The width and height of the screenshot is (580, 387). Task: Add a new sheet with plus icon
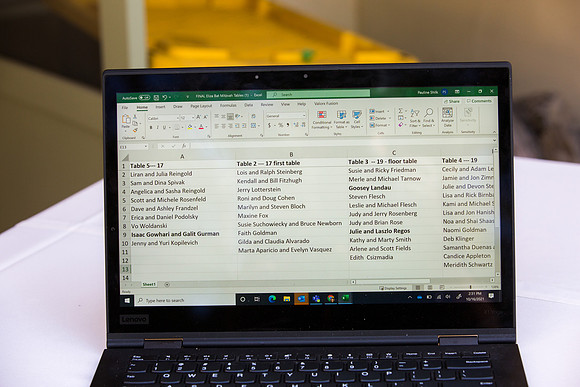167,284
